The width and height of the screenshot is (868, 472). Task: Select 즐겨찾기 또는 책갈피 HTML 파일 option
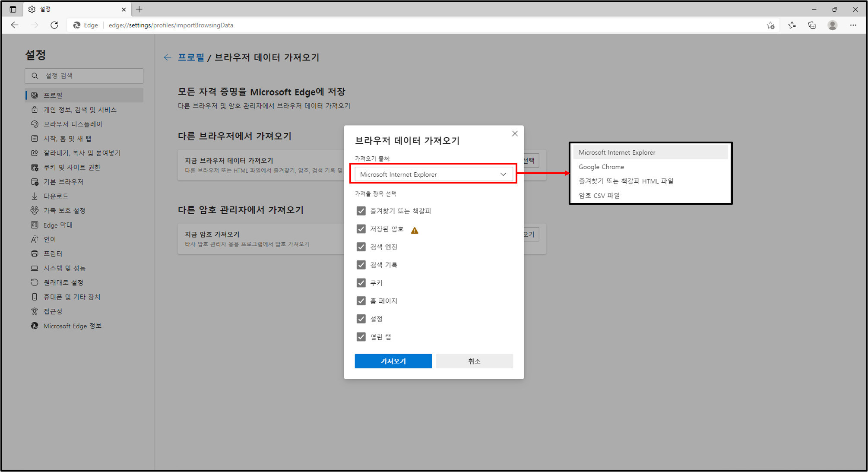coord(651,181)
